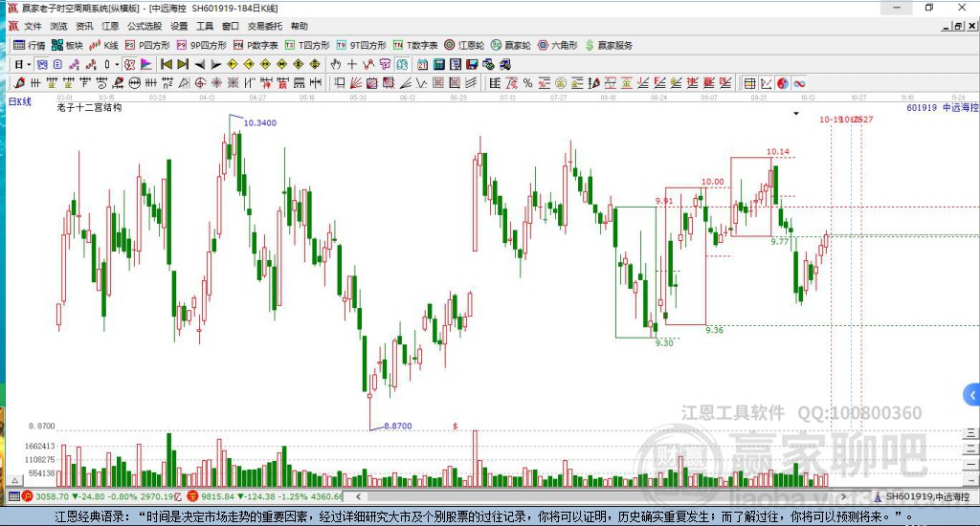Screen dimensions: 980x526
Task: Click the 日K线 label
Action: (x=20, y=101)
